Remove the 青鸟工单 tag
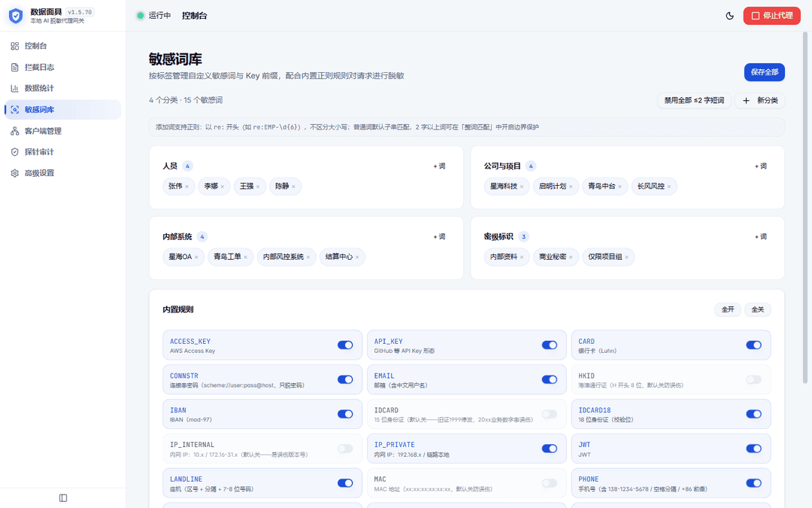 point(245,257)
